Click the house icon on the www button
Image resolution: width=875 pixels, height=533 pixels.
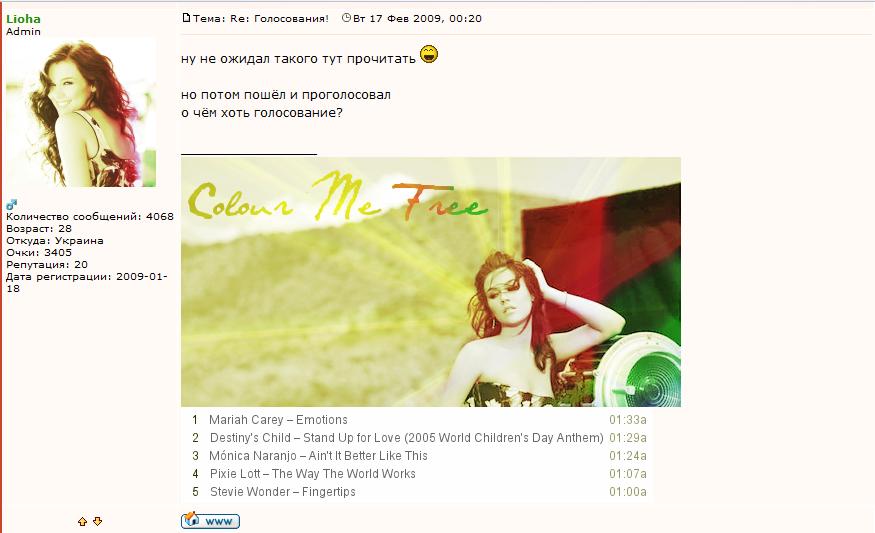tap(191, 519)
